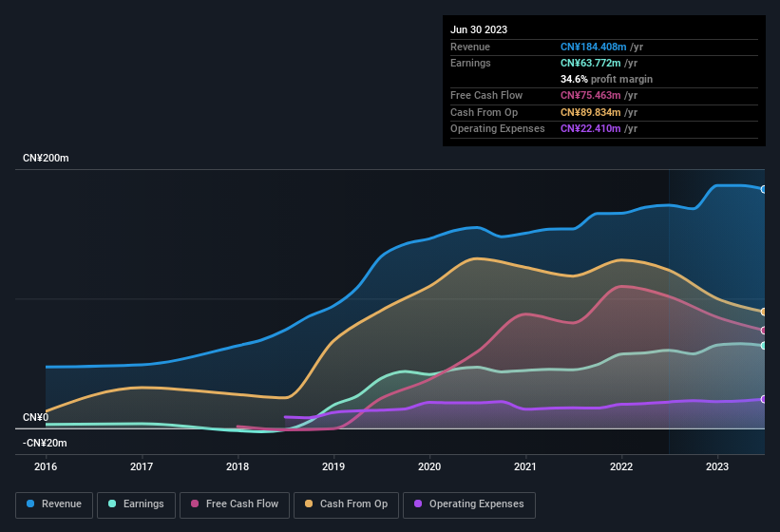Click the CN¥89.834m cash from op value

point(591,112)
